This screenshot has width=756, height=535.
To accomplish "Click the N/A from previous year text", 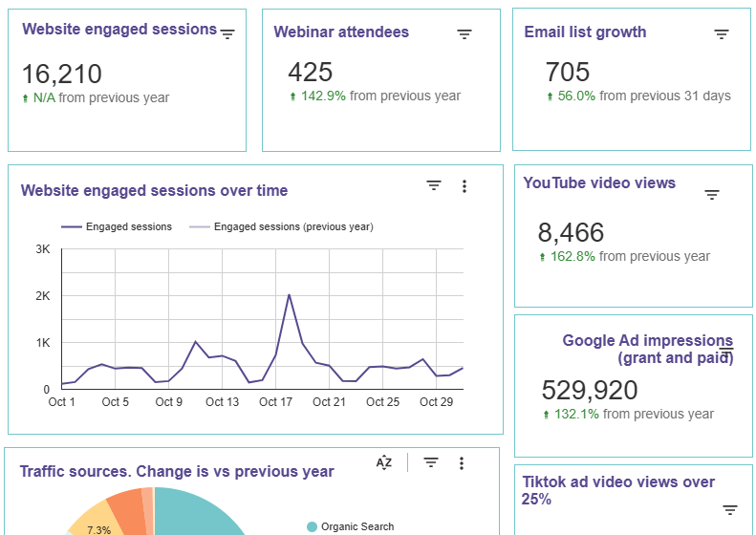I will click(101, 97).
